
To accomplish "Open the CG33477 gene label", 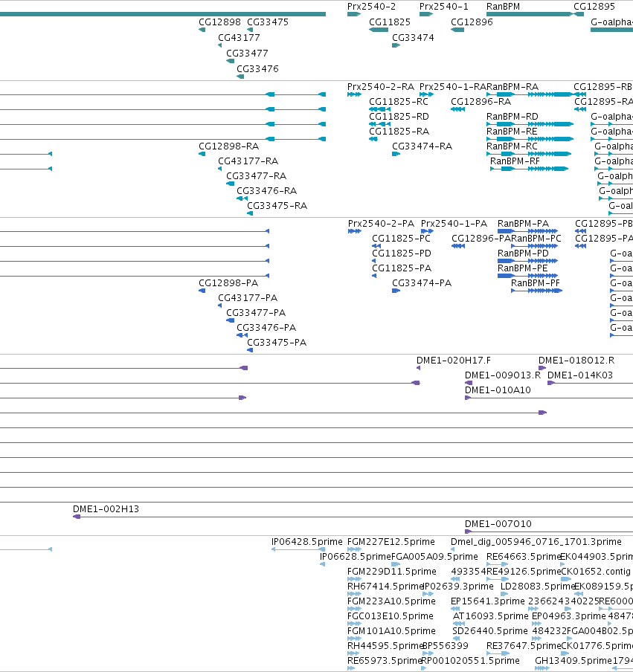I will [247, 53].
